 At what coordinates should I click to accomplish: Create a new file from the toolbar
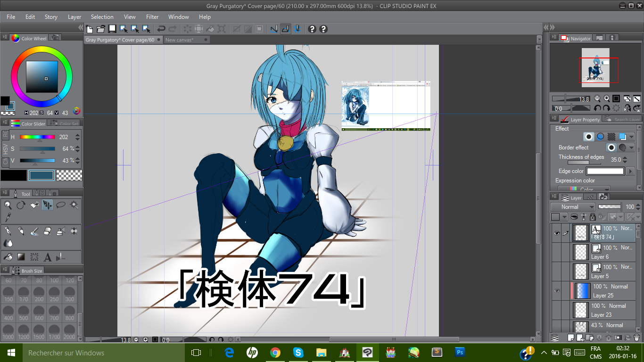(90, 29)
